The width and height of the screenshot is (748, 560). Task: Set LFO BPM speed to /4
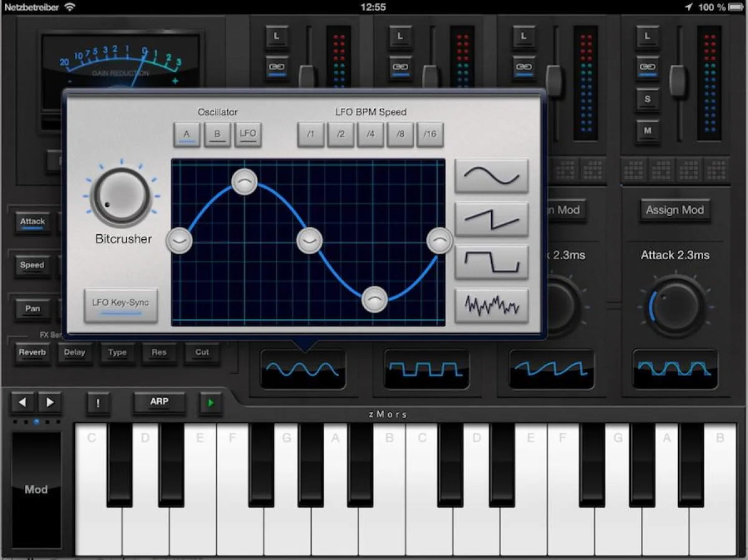click(x=371, y=135)
